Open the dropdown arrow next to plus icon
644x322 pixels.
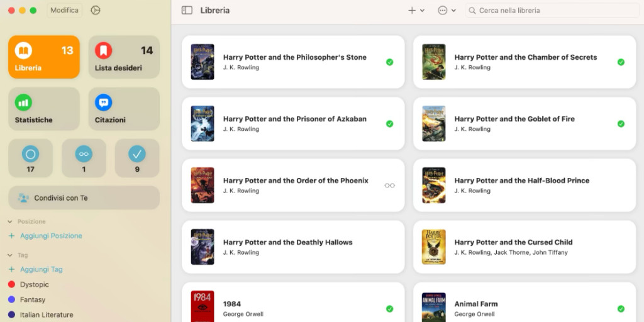tap(422, 11)
